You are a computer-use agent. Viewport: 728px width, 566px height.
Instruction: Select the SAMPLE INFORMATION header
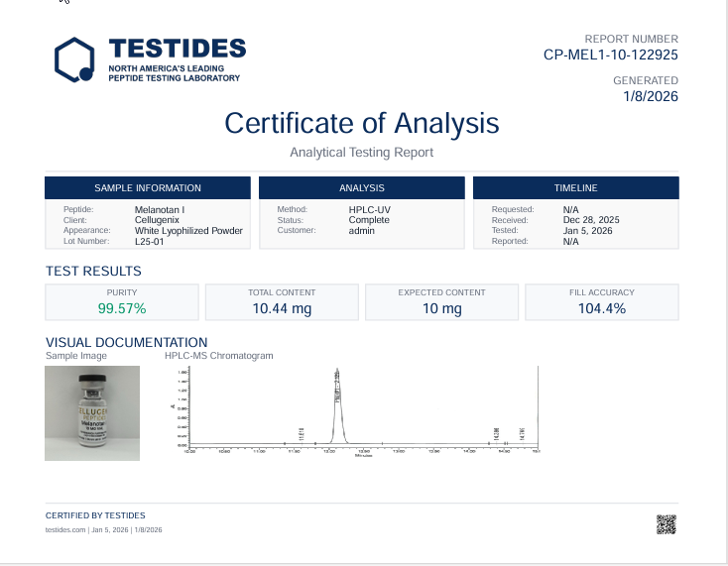[x=148, y=187]
